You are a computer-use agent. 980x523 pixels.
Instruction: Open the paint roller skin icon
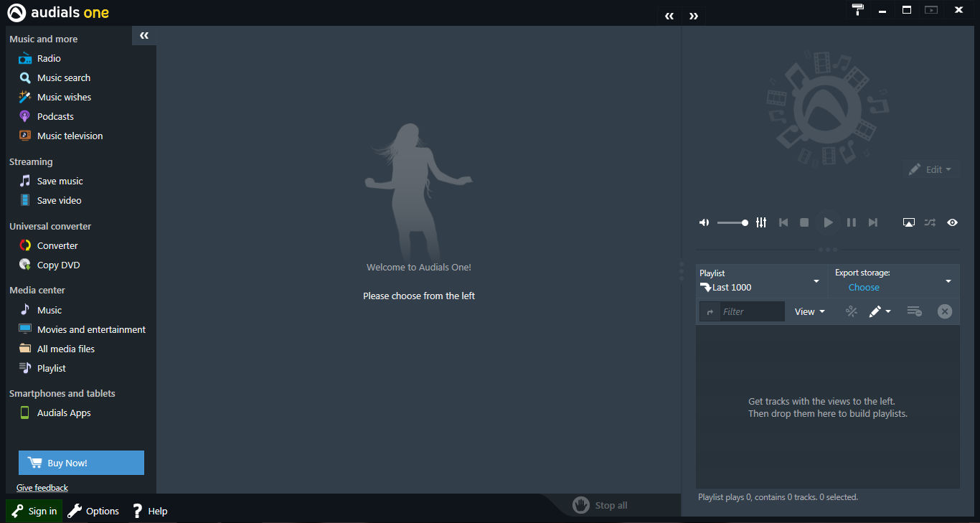point(858,10)
